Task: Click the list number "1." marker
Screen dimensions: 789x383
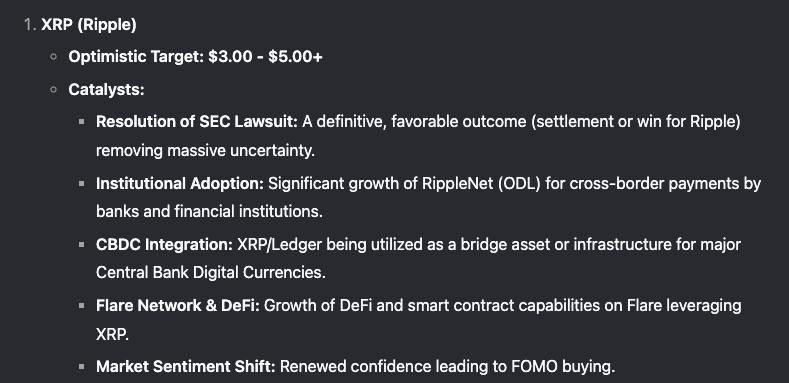Action: click(30, 25)
